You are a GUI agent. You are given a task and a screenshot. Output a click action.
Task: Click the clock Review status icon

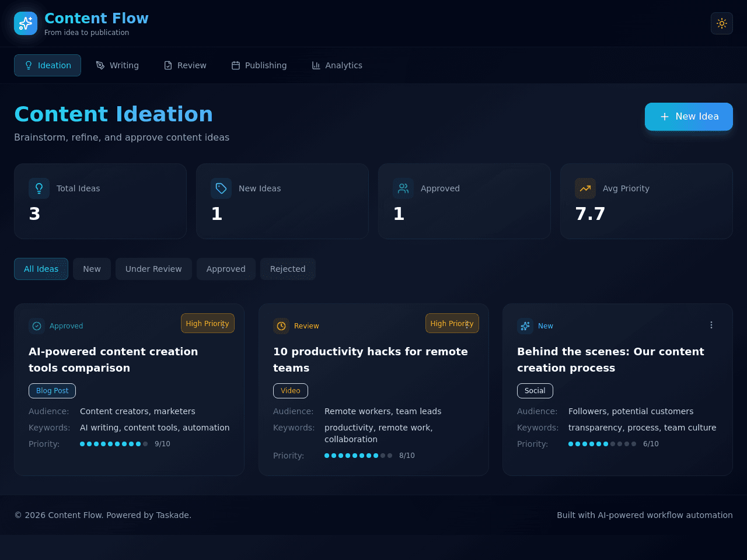[x=281, y=326]
